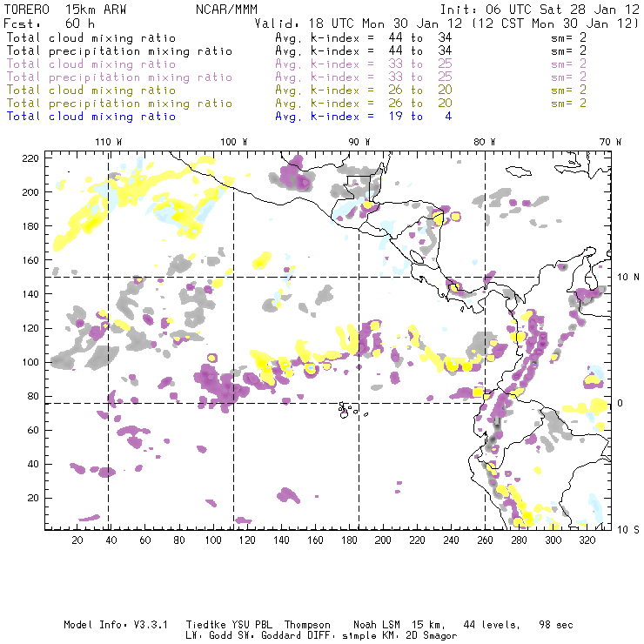
Task: Select the "2D Smagor" footer text
Action: [x=432, y=636]
